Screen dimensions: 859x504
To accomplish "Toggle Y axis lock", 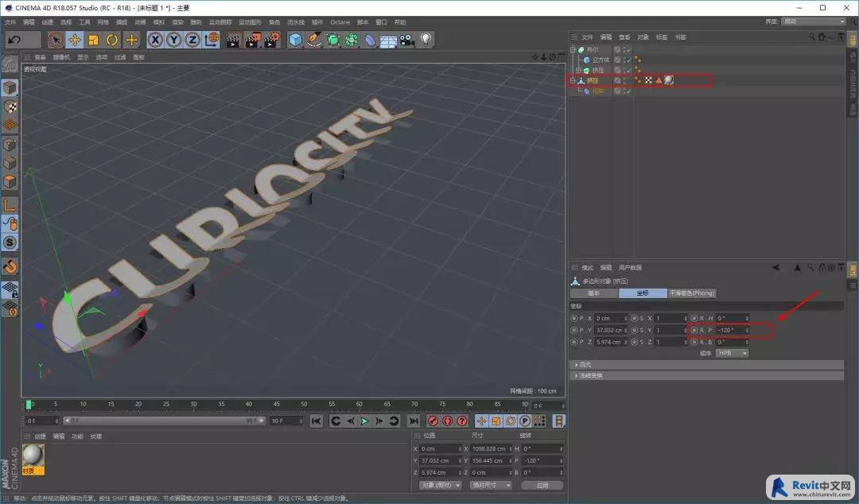I will 173,40.
